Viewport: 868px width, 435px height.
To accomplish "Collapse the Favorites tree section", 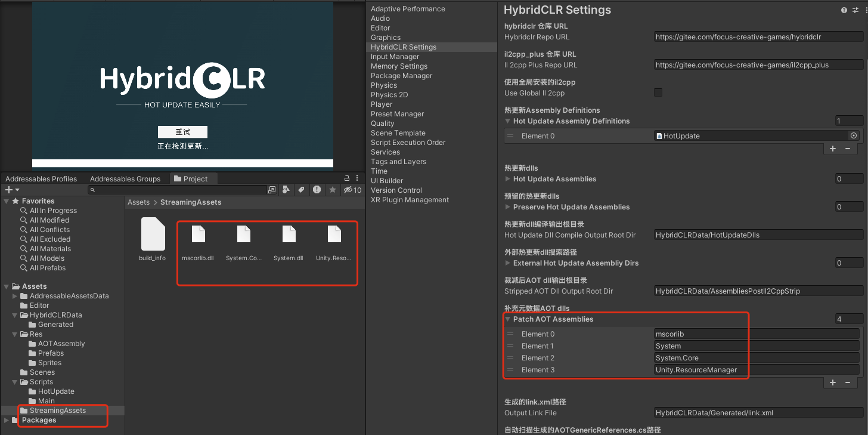I will 7,201.
